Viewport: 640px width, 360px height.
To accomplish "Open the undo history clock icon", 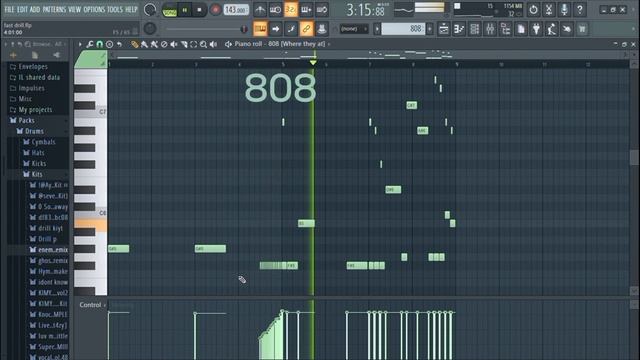I will (x=533, y=9).
